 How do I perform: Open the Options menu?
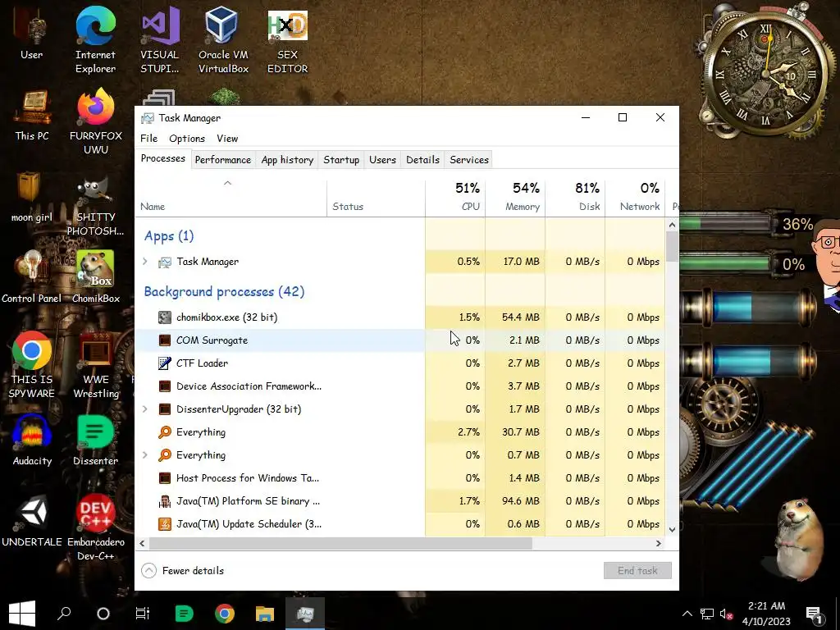(187, 138)
